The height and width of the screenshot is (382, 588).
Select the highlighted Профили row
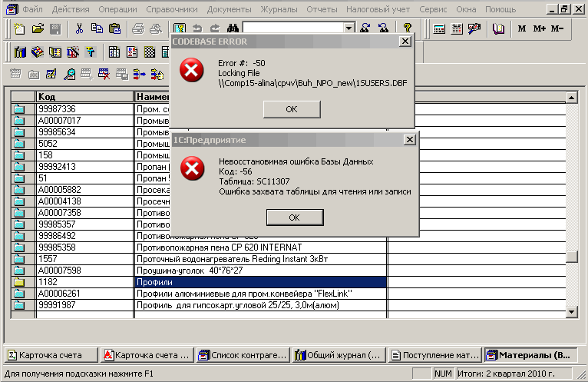coord(260,282)
